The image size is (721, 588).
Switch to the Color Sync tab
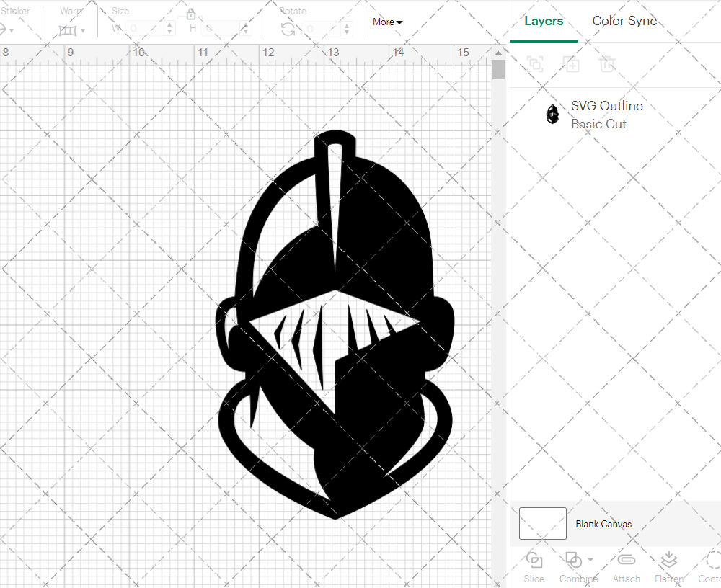624,21
